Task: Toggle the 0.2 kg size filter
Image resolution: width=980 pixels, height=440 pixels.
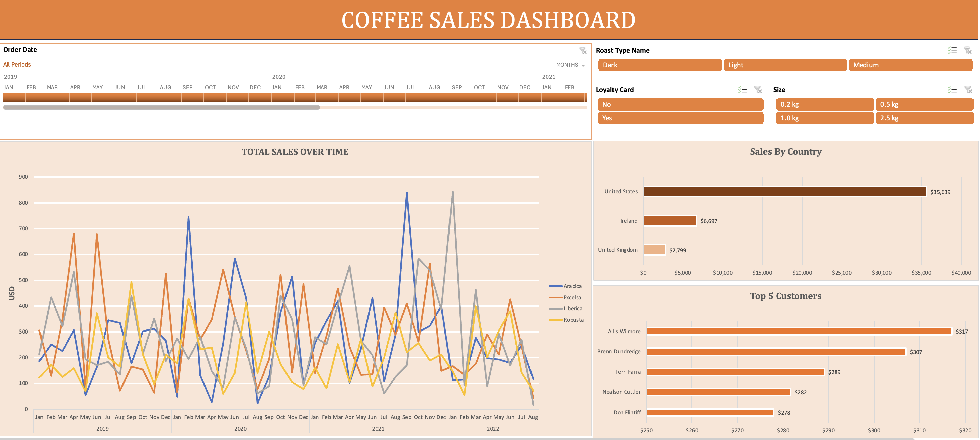Action: [824, 104]
